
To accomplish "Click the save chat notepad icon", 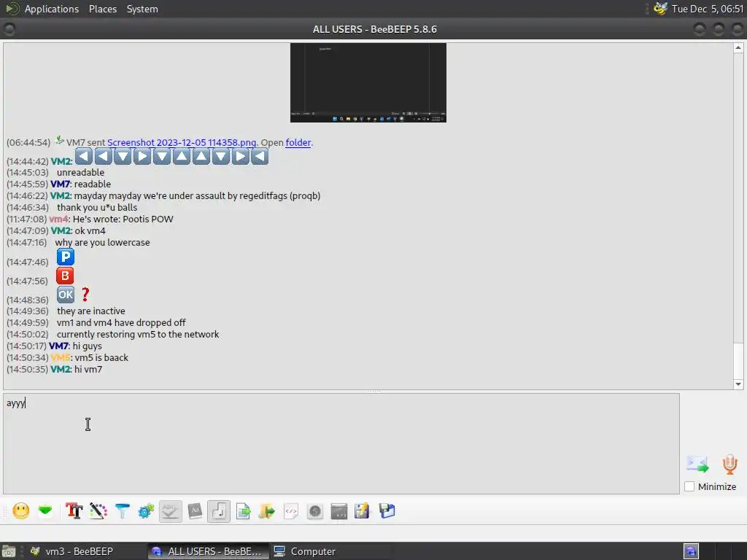I will (x=362, y=511).
